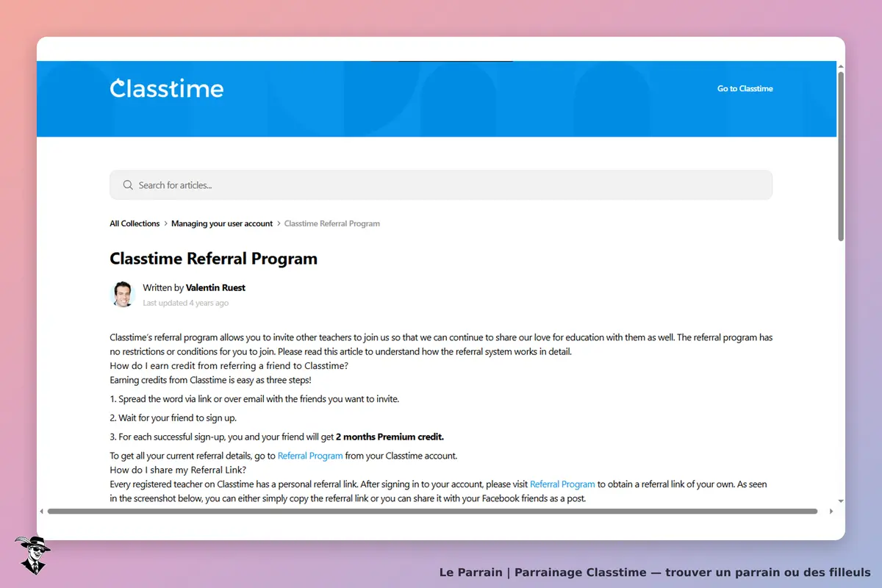
Task: Click the Last updated 4 years ago text
Action: 185,303
